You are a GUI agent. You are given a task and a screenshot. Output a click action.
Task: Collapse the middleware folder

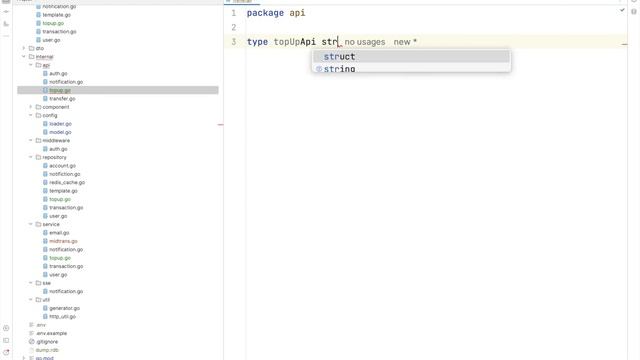31,140
